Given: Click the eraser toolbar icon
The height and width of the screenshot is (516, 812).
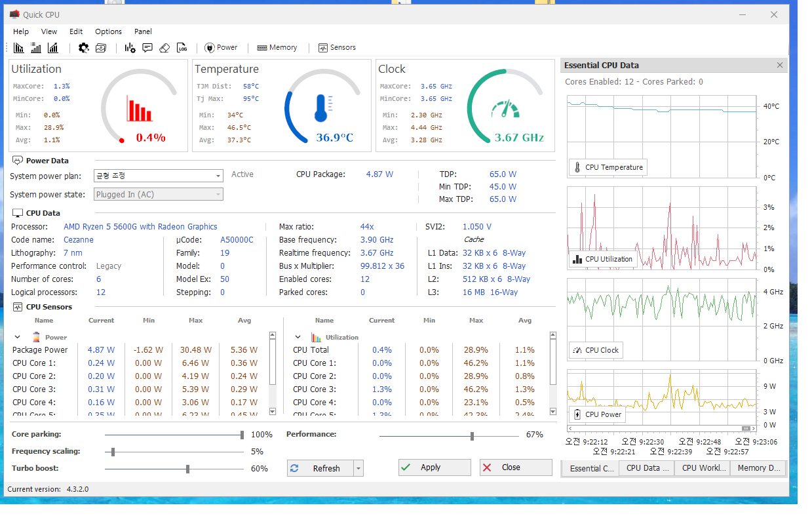Looking at the screenshot, I should (164, 48).
